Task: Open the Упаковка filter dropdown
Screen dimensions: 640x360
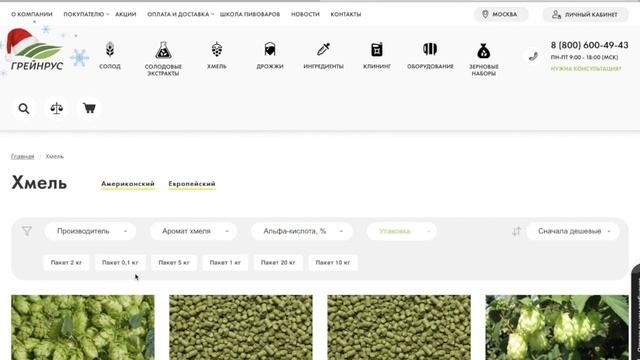Action: pos(402,231)
